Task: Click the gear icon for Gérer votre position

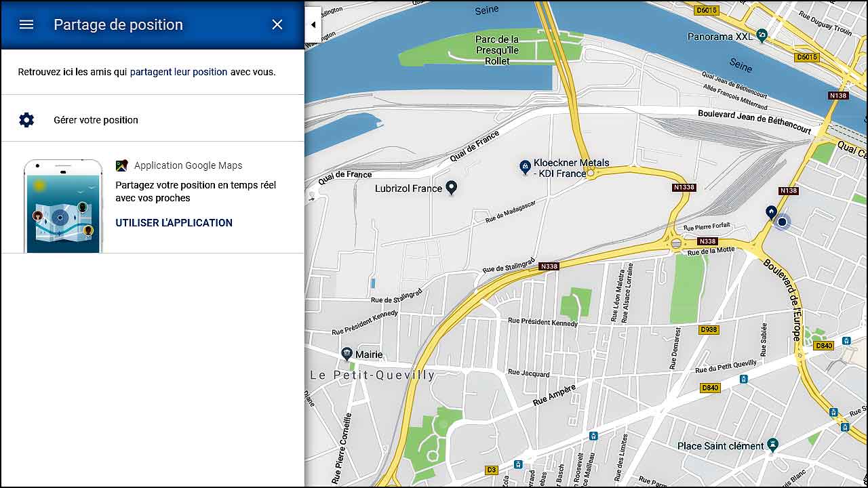Action: [x=26, y=120]
